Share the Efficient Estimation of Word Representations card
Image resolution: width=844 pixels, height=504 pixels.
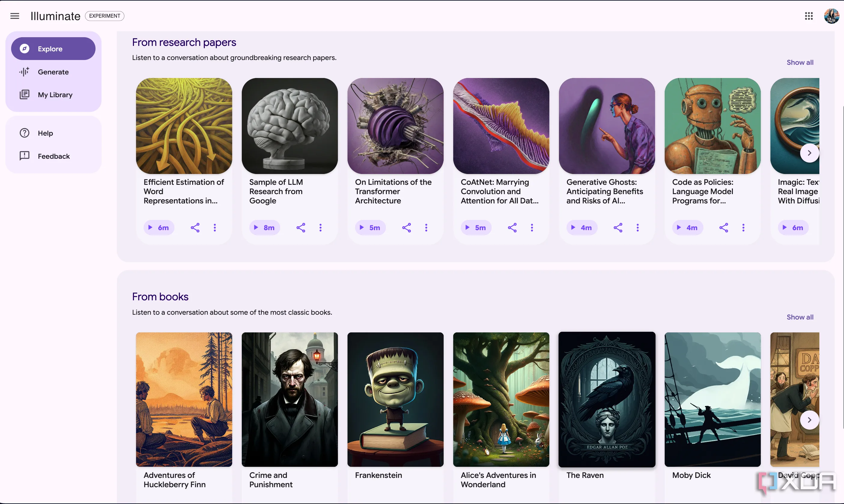(195, 227)
